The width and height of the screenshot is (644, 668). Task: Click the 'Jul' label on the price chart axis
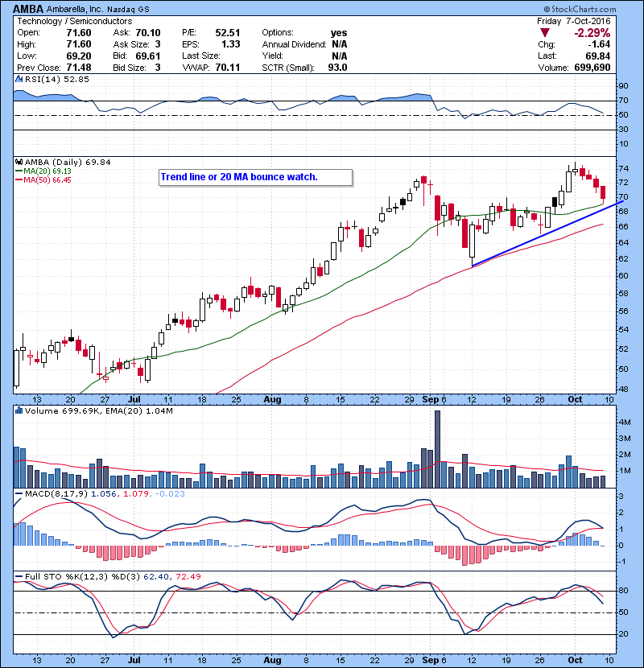(x=134, y=400)
